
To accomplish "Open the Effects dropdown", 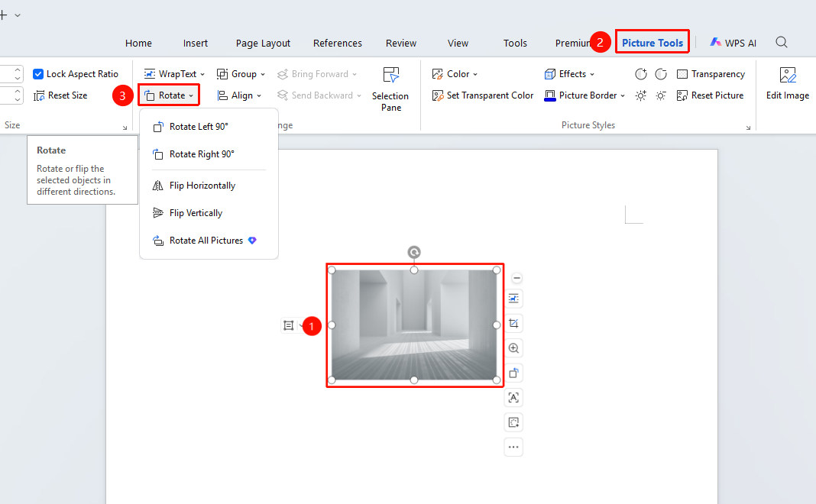I will pyautogui.click(x=569, y=74).
